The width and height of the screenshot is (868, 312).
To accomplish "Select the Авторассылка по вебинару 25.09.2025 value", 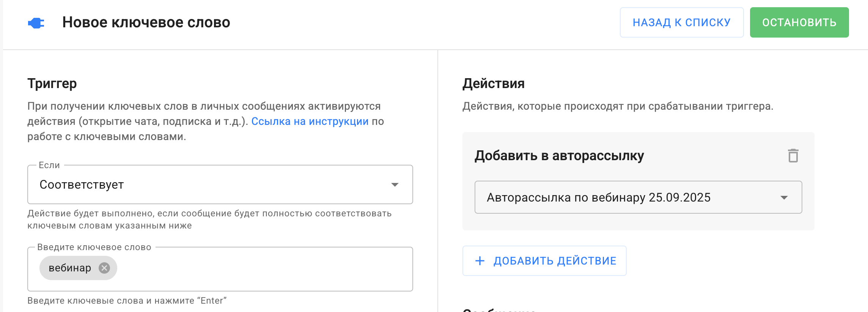I will (x=598, y=198).
